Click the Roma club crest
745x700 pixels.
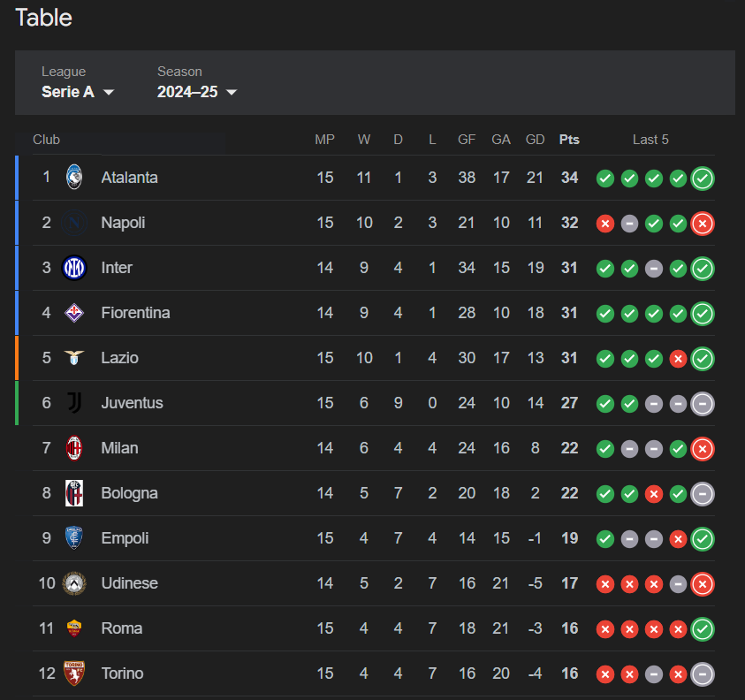click(x=74, y=628)
